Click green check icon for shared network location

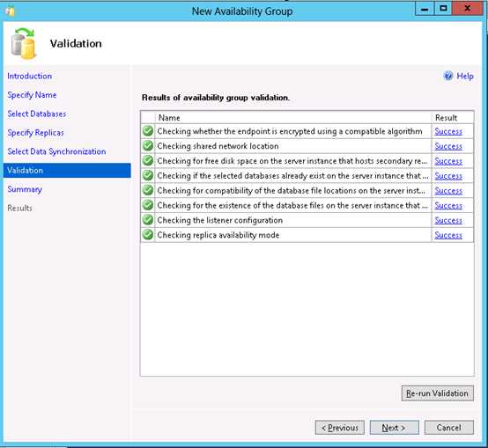click(148, 146)
